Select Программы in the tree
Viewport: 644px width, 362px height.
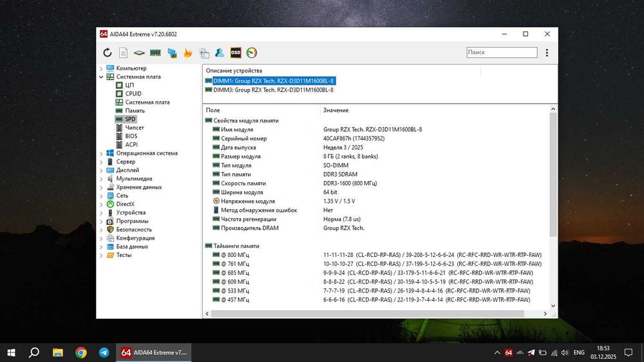click(132, 221)
